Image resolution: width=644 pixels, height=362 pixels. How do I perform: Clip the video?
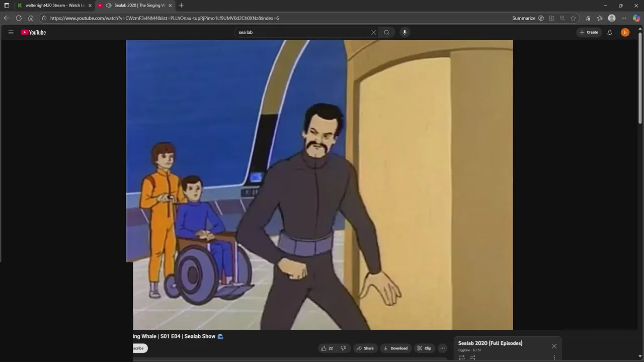click(x=424, y=348)
